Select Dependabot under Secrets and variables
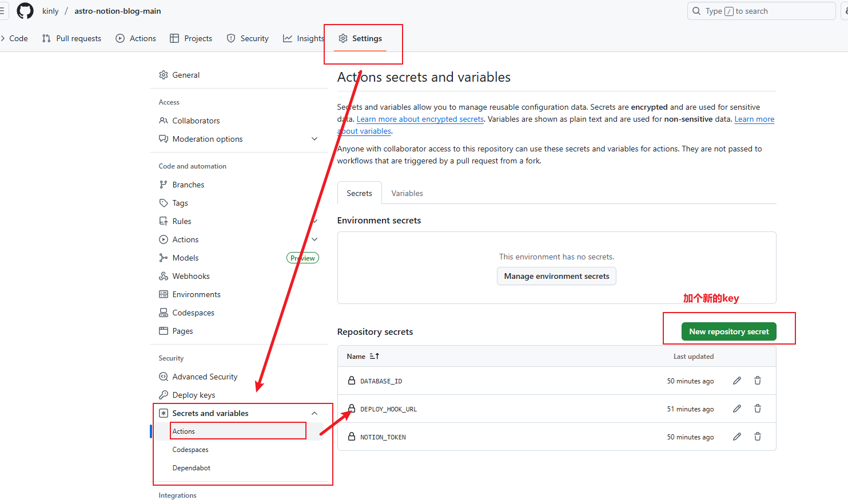 point(192,468)
